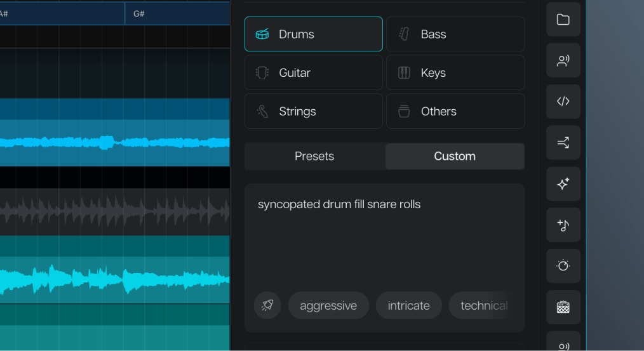The height and width of the screenshot is (351, 644).
Task: Add the intricate tag suggestion
Action: point(408,305)
